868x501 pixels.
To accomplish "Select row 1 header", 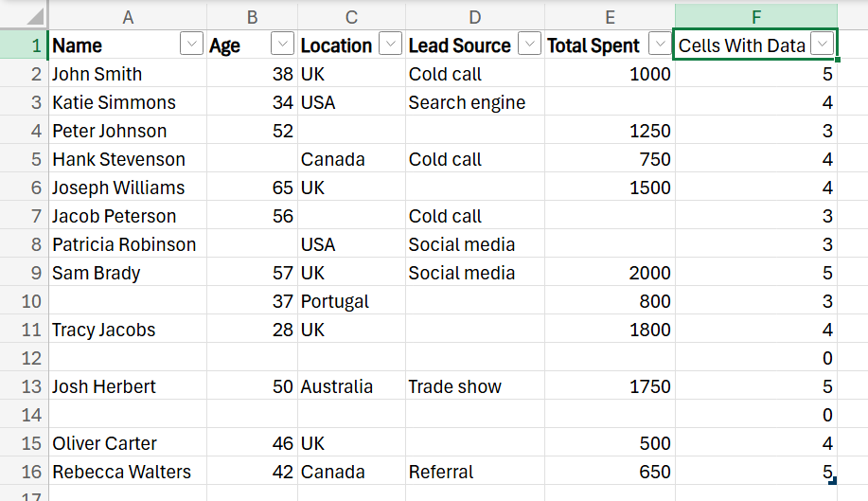I will (24, 45).
